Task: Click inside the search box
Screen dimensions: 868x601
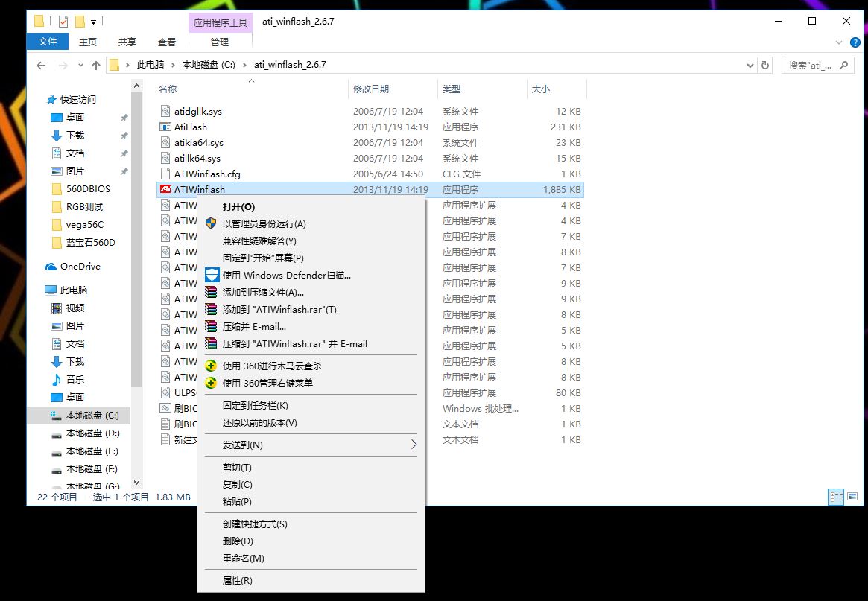Action: click(x=812, y=65)
